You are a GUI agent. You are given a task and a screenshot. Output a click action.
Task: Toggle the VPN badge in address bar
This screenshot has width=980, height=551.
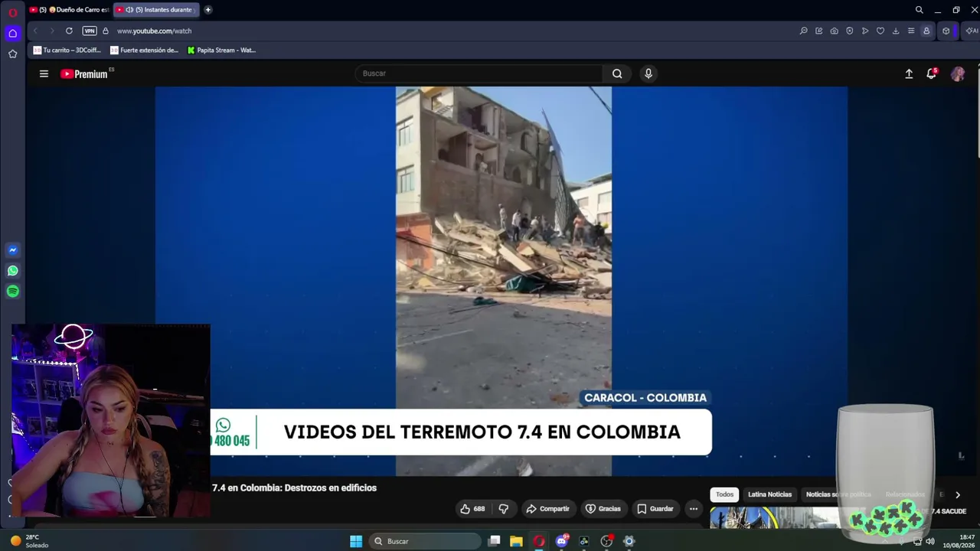coord(90,31)
